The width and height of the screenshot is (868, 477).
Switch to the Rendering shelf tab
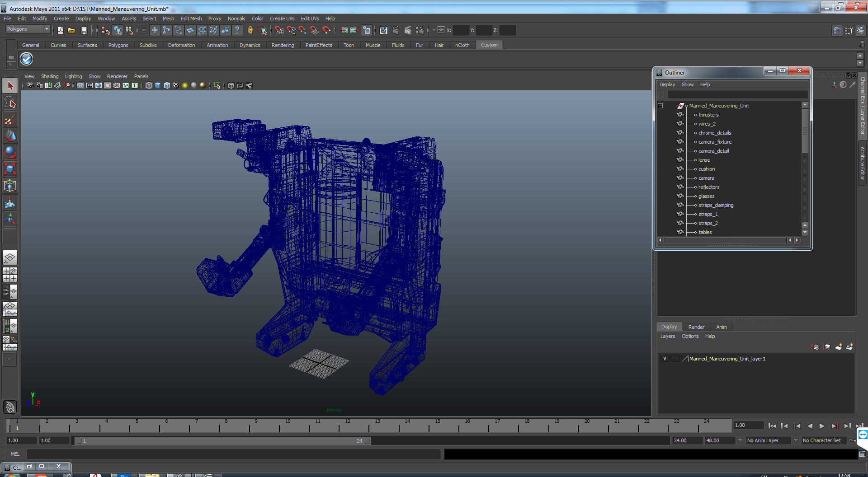[x=283, y=45]
